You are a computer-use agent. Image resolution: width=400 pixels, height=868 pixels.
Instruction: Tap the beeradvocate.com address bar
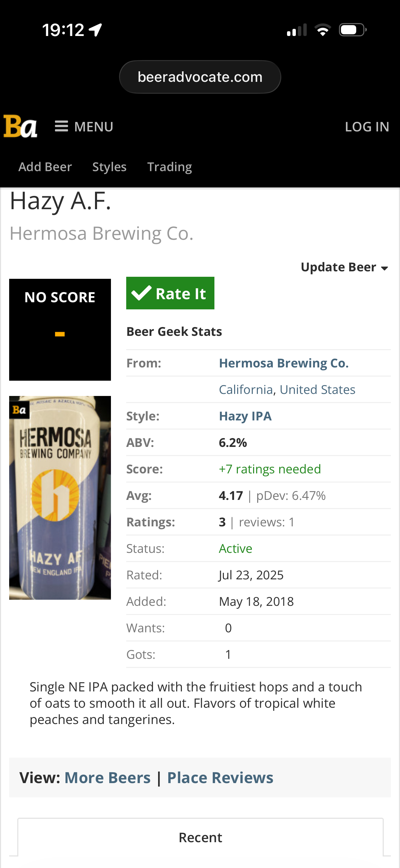coord(200,77)
